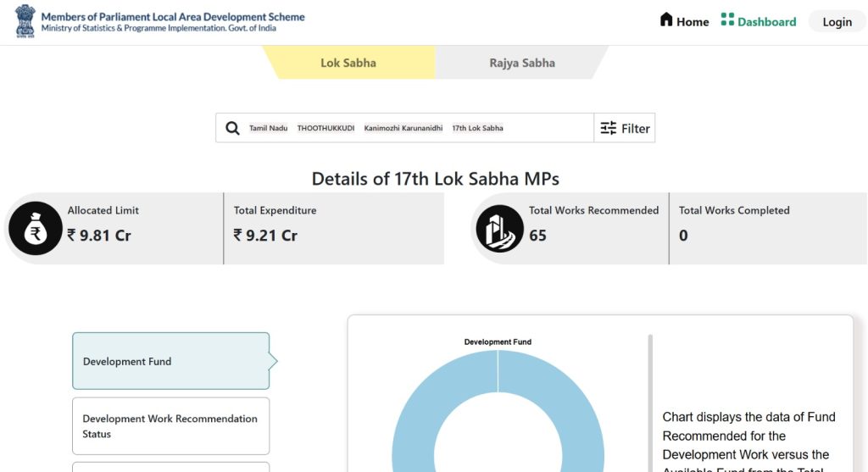Click the search magnifier icon
Screen dimensions: 868x472
[x=232, y=129]
